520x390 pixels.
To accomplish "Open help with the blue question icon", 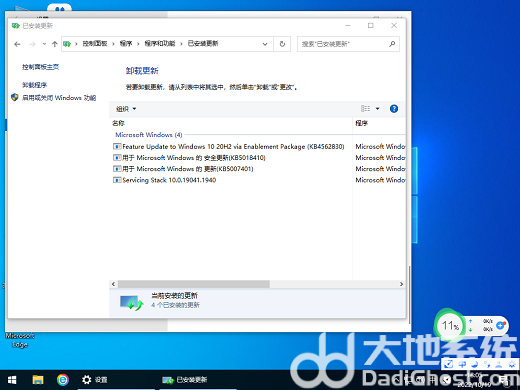I will (394, 109).
